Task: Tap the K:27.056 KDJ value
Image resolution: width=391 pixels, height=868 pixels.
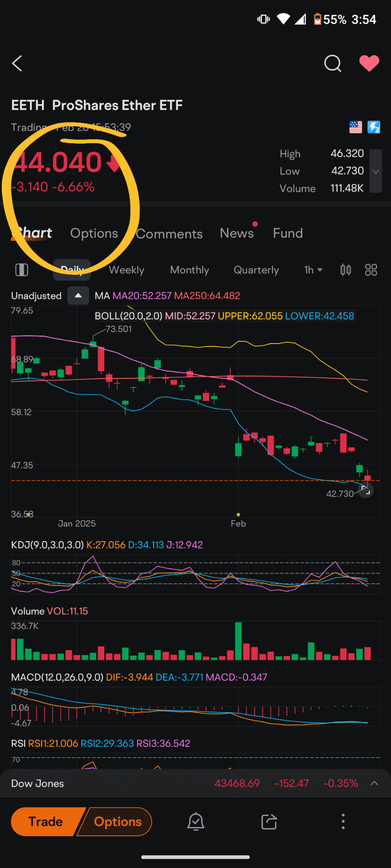Action: tap(106, 545)
